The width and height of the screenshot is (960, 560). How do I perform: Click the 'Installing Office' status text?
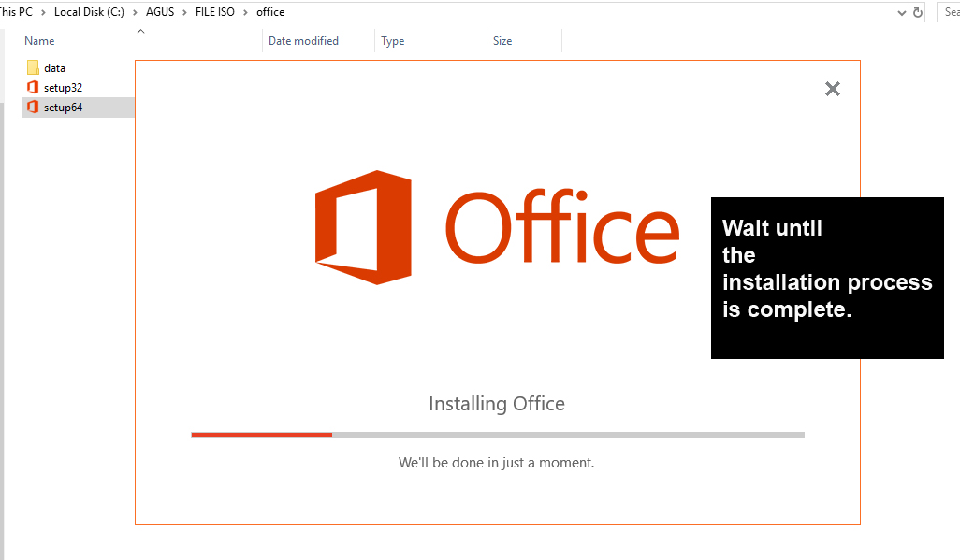click(x=497, y=404)
